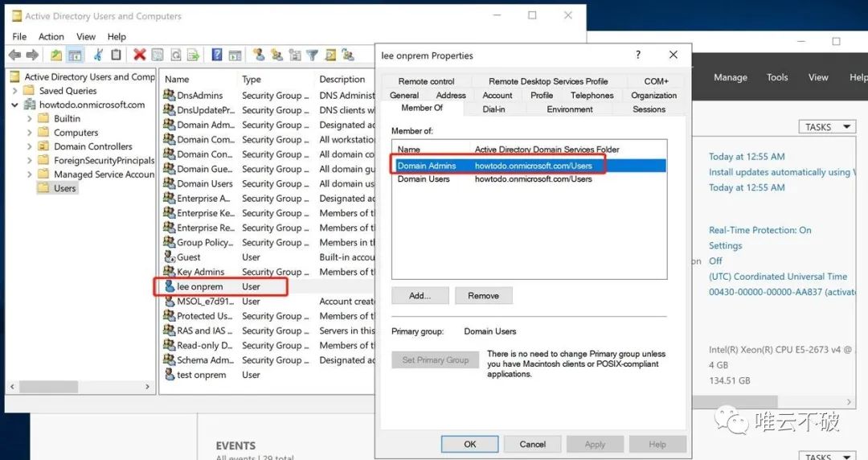Click the Back arrow in ADUC toolbar

(x=14, y=55)
